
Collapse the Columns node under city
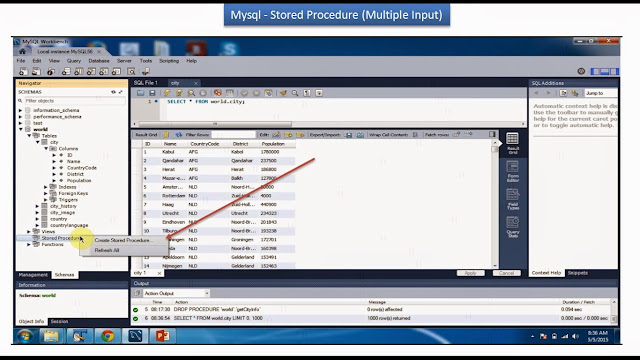[x=46, y=149]
